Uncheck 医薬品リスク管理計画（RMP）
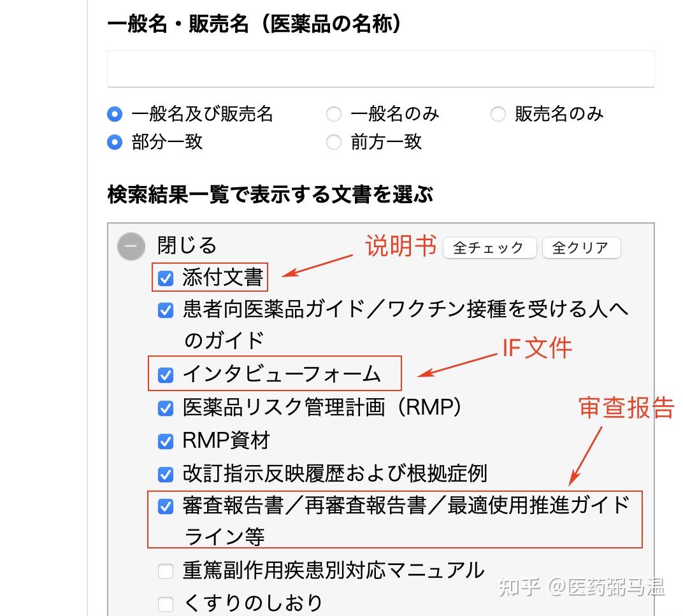The image size is (683, 616). (165, 408)
